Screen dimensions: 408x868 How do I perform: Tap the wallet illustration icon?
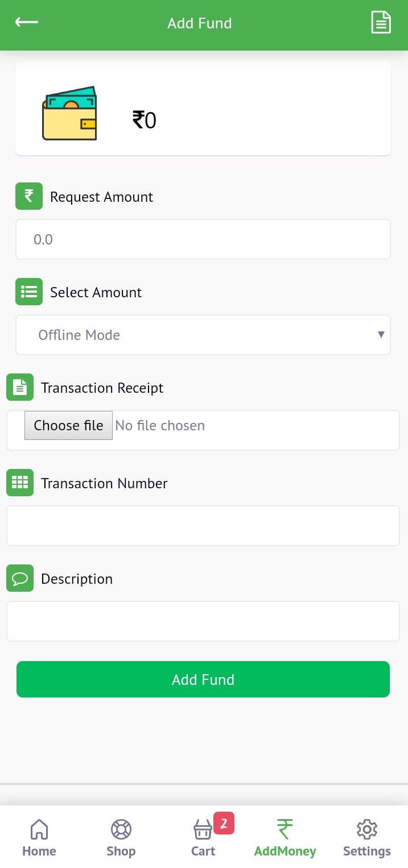tap(69, 114)
